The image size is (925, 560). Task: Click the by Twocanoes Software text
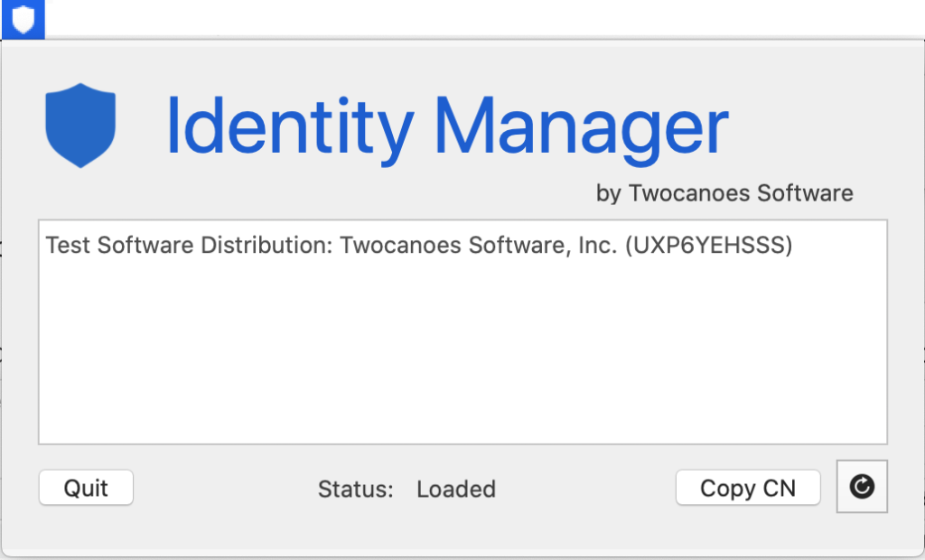point(724,193)
